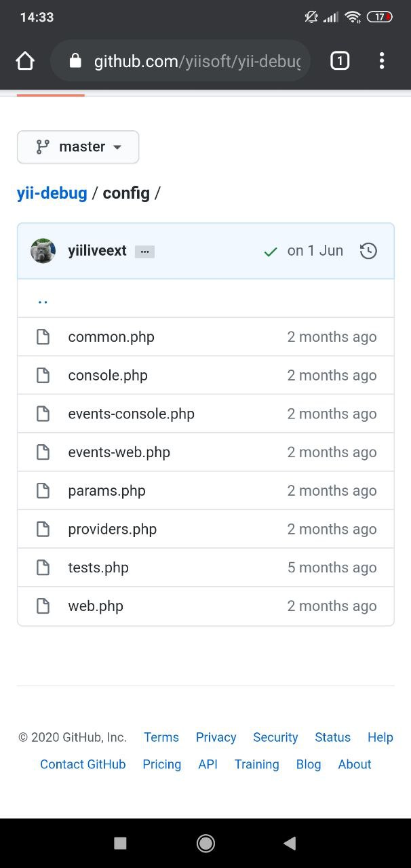
Task: Open the yiiliveext author profile
Action: [97, 251]
